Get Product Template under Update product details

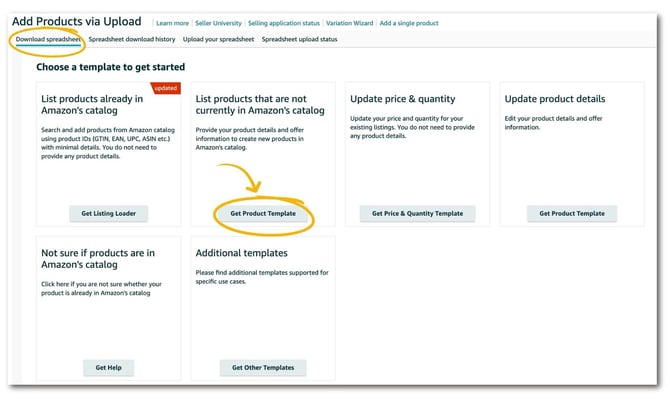pyautogui.click(x=572, y=213)
